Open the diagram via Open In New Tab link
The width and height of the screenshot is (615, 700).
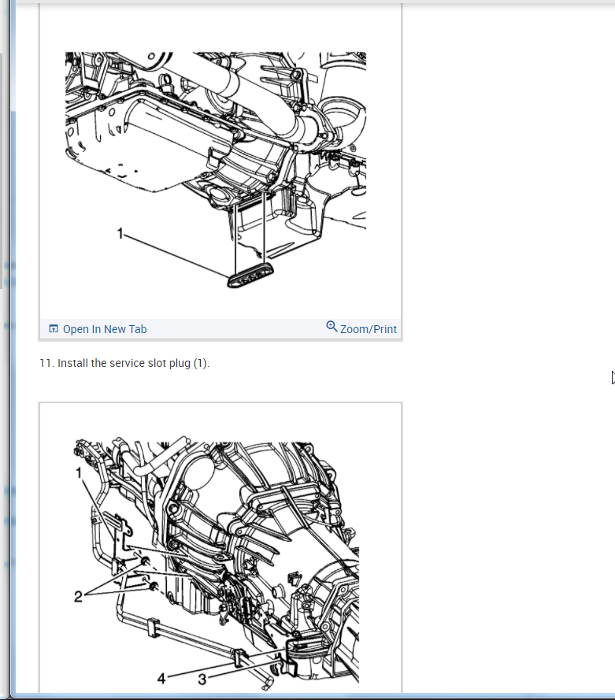click(105, 329)
